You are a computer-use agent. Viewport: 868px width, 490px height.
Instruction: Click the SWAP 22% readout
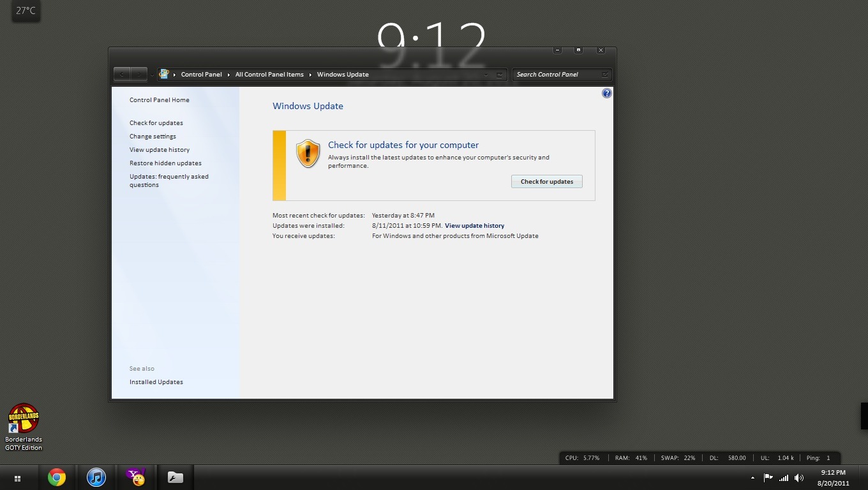click(678, 458)
